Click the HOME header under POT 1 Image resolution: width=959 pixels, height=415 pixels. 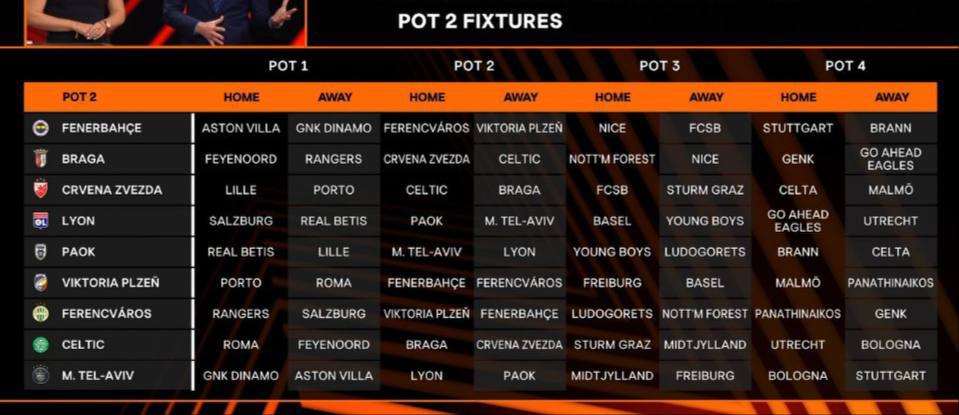[241, 97]
